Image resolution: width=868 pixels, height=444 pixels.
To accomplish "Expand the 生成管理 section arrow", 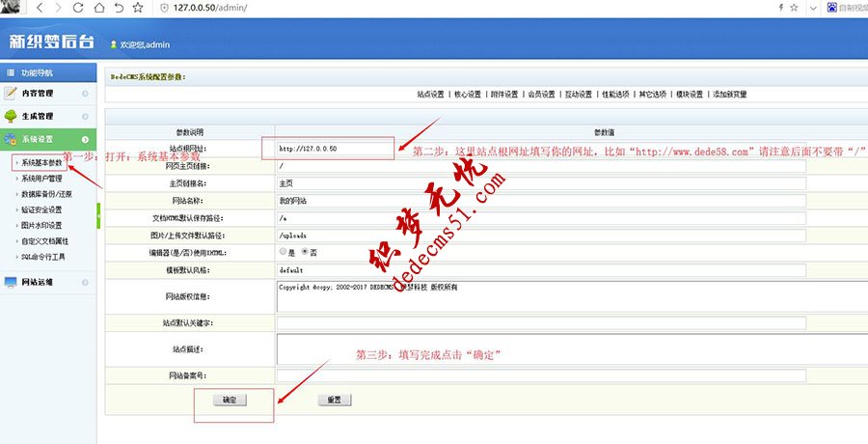I will [85, 117].
